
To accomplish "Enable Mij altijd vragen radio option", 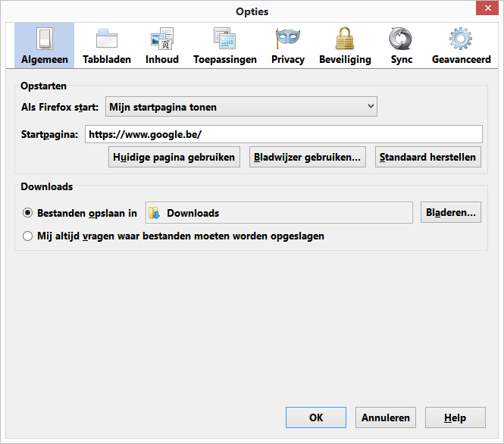I will [x=27, y=236].
